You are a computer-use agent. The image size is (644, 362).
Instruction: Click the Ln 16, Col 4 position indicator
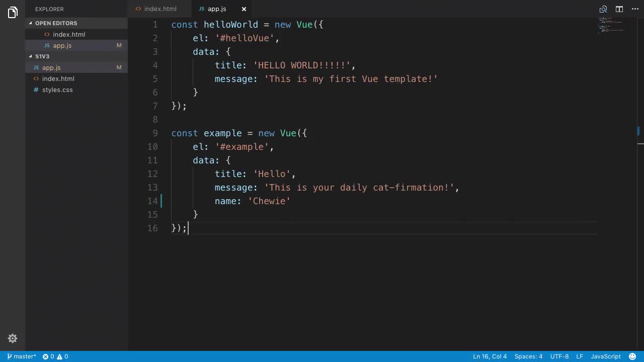490,356
